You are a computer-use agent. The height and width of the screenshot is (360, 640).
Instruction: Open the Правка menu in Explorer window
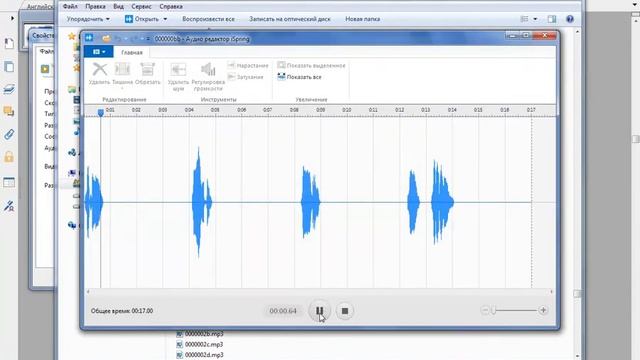[95, 7]
